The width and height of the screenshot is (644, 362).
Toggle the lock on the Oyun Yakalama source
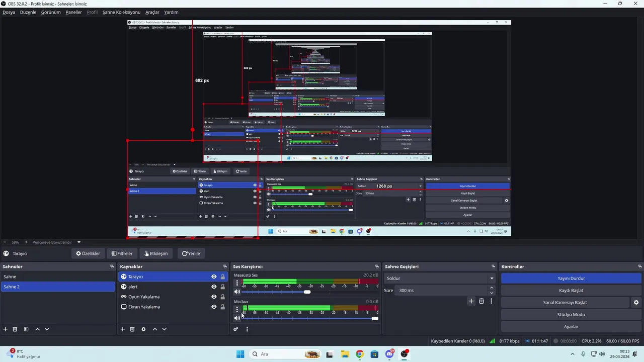(x=222, y=297)
